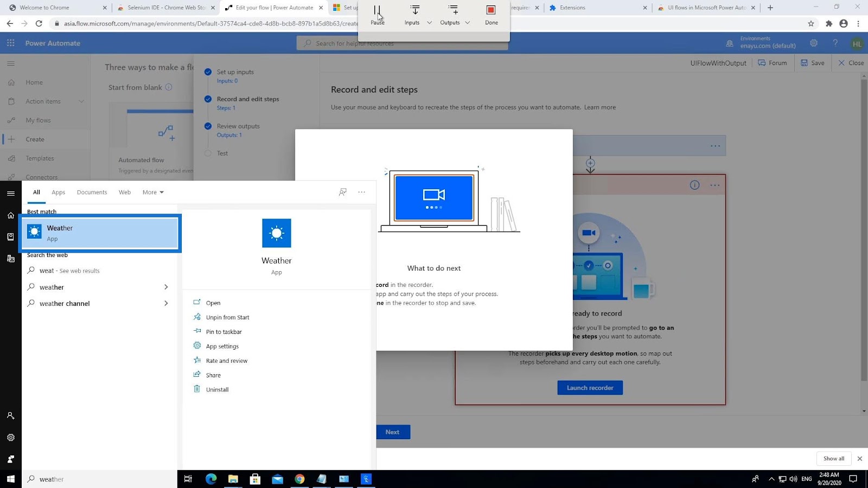This screenshot has height=488, width=868.
Task: Select Uninstall in Weather app options
Action: (x=217, y=389)
